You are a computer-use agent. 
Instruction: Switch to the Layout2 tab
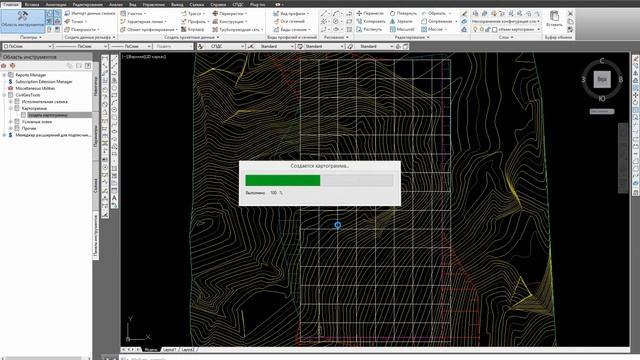[188, 350]
